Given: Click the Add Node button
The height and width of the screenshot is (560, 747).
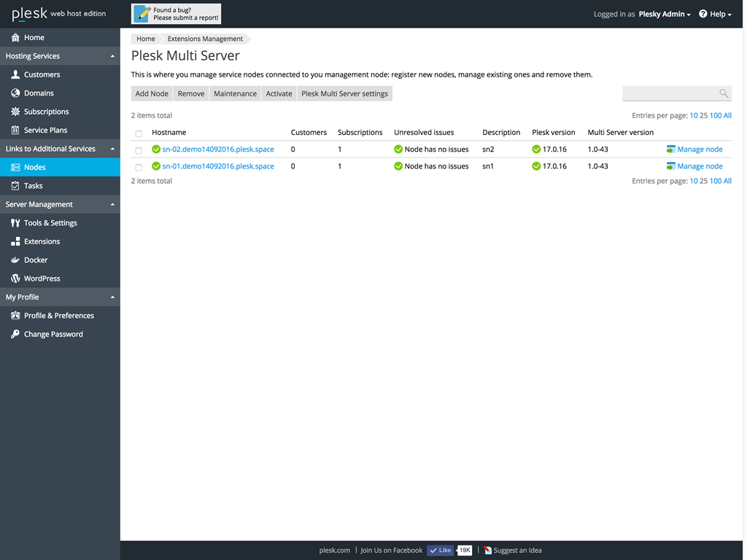Looking at the screenshot, I should tap(152, 94).
